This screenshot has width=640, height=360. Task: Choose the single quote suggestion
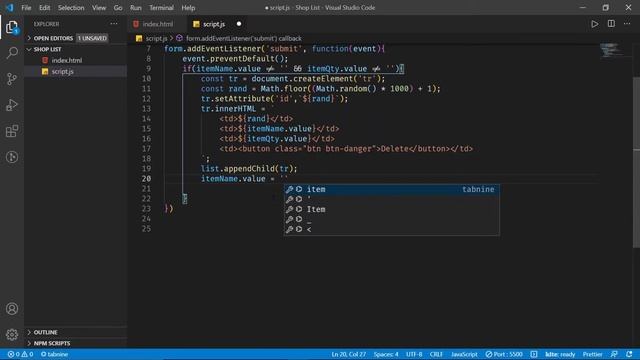coord(391,199)
